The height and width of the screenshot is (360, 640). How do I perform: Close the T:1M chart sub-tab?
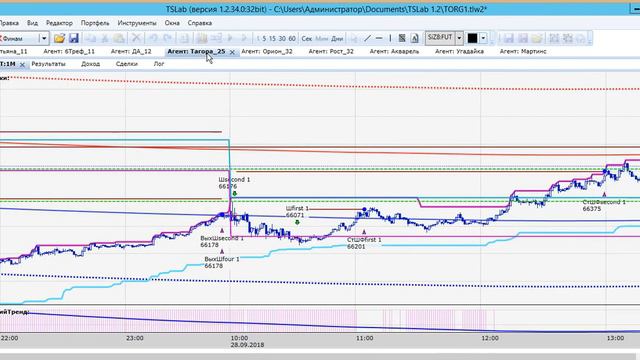(22, 64)
